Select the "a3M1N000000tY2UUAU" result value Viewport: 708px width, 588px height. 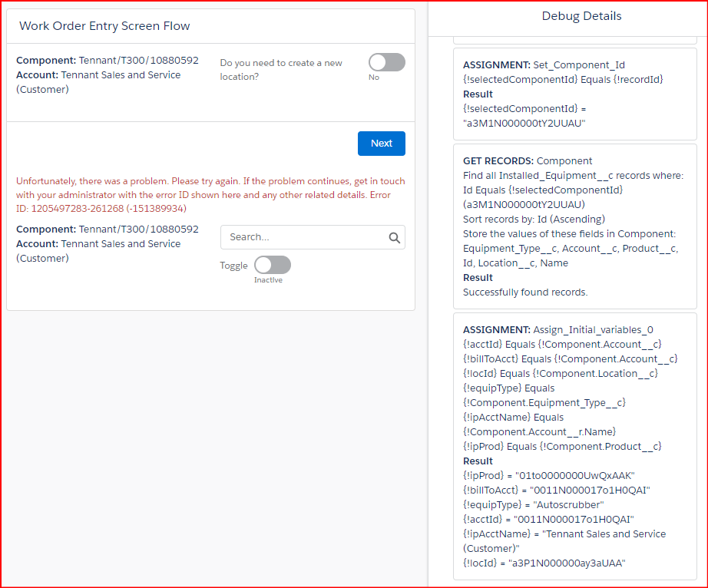click(x=524, y=123)
